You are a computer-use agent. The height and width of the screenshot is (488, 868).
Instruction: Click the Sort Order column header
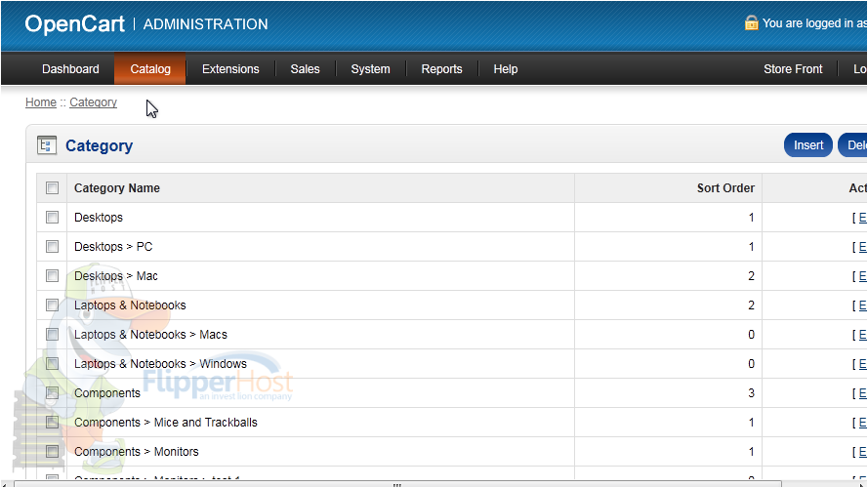[725, 188]
